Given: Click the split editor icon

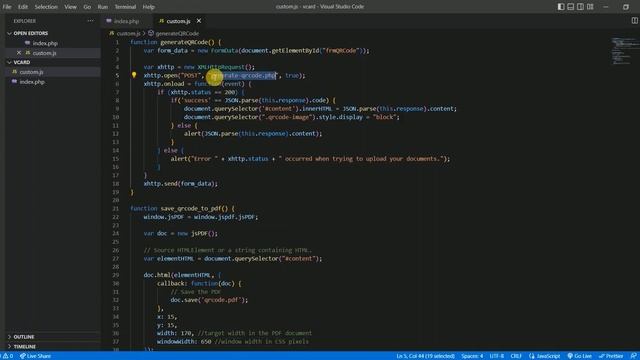Looking at the screenshot, I should (x=634, y=20).
